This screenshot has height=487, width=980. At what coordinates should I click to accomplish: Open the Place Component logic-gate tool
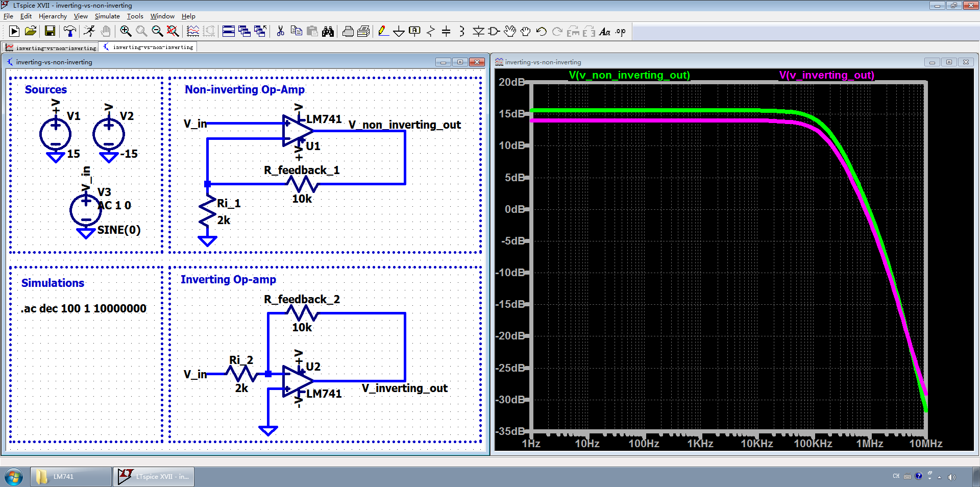494,32
